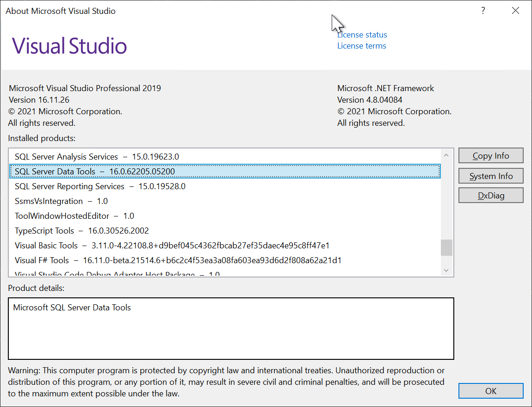Open the License terms link
Image resolution: width=532 pixels, height=407 pixels.
click(361, 45)
